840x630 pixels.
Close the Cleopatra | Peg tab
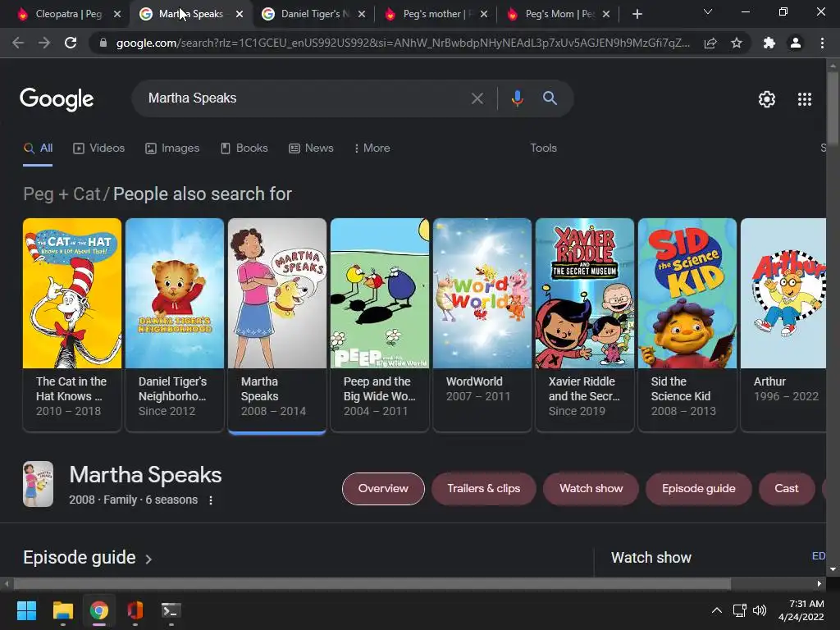pyautogui.click(x=117, y=14)
